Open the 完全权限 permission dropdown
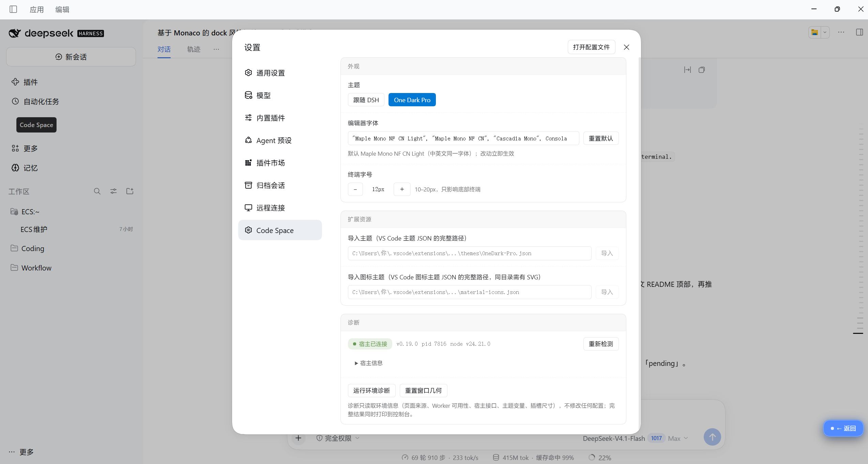868x464 pixels. 337,438
